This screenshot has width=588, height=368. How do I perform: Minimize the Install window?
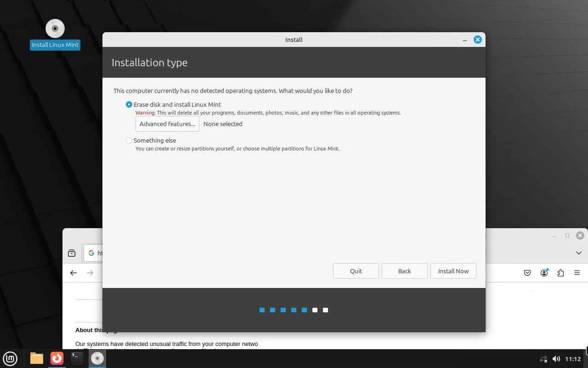point(465,40)
